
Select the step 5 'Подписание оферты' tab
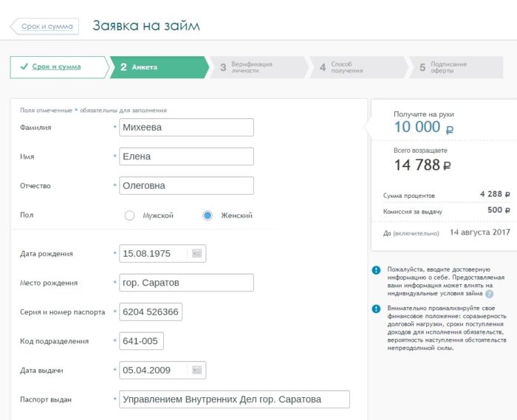[456, 67]
